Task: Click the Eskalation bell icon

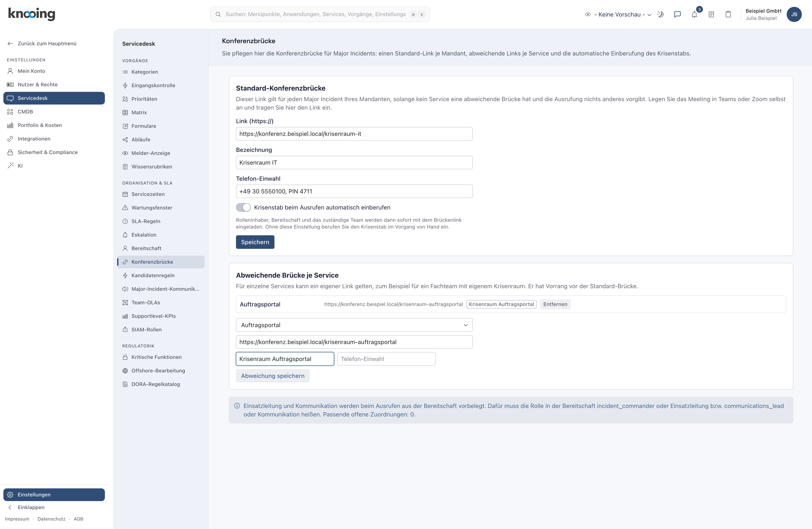Action: point(125,235)
